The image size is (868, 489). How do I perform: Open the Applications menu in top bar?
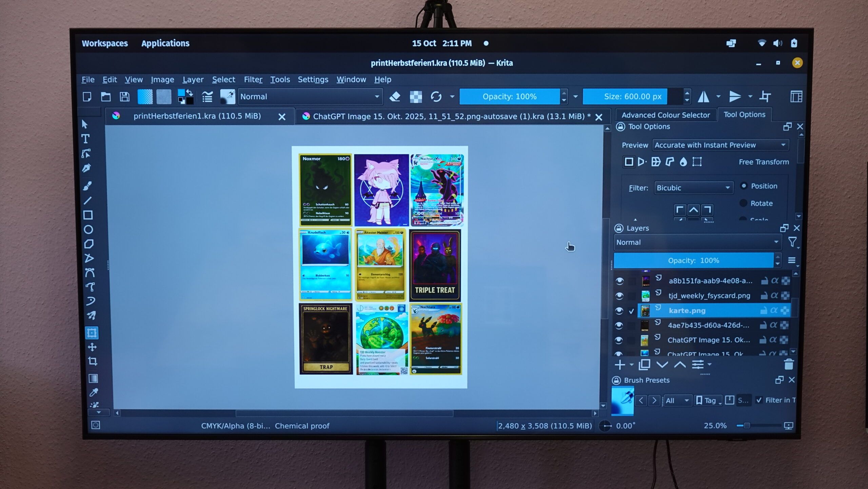point(165,43)
